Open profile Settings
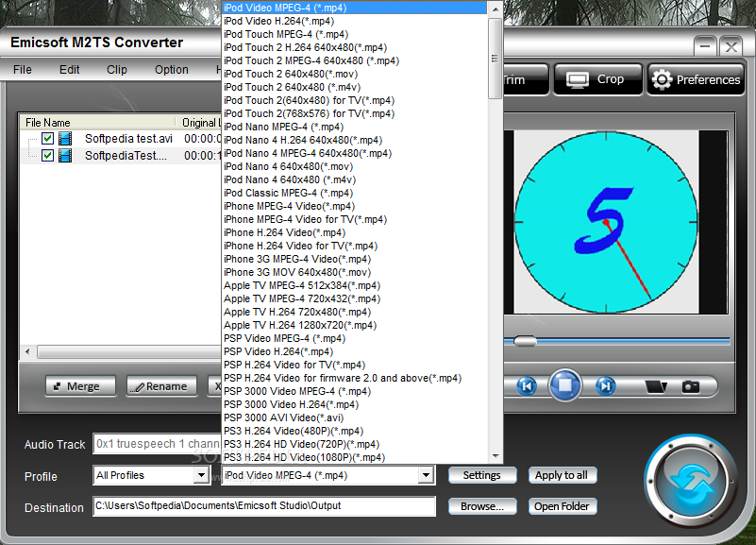 [482, 475]
